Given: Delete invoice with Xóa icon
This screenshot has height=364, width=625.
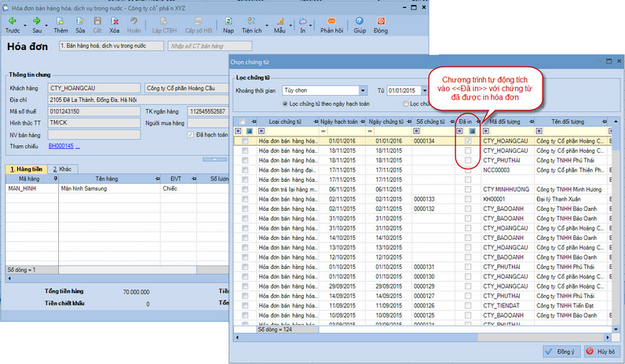Looking at the screenshot, I should (115, 21).
